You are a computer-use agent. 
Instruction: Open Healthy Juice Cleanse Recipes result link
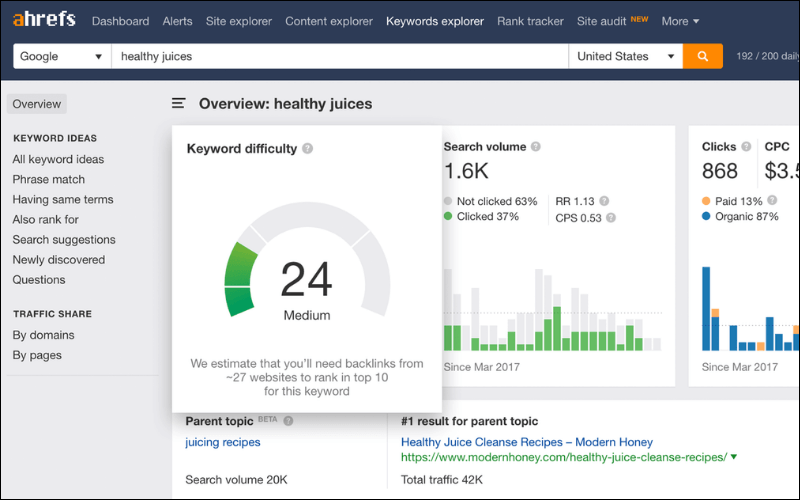click(526, 442)
